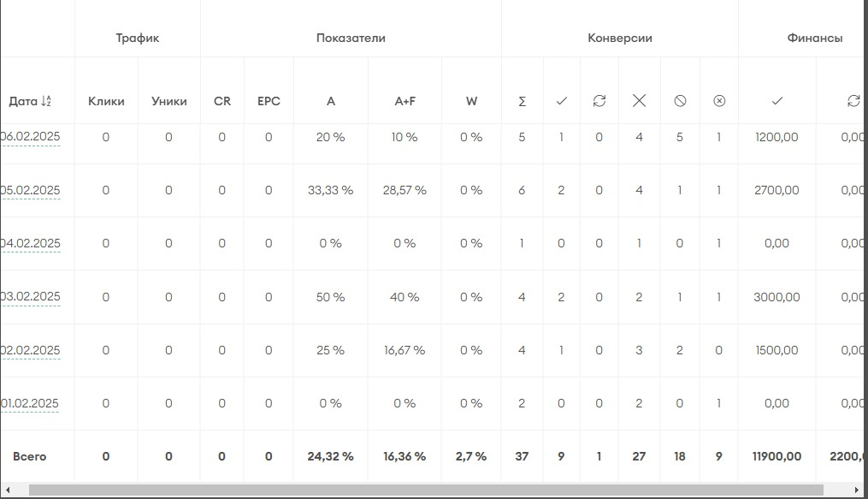Click the checkmark icon under Финансы

coord(776,101)
